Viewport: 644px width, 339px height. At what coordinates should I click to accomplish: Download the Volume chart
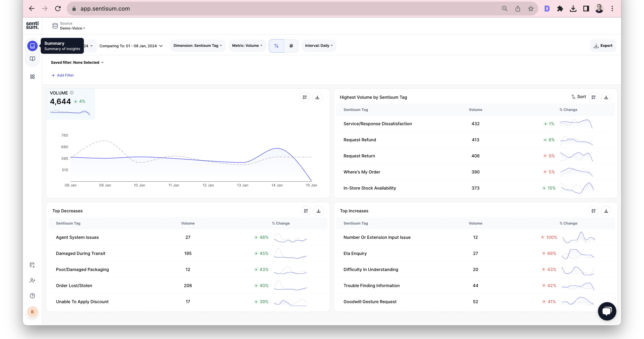(317, 98)
